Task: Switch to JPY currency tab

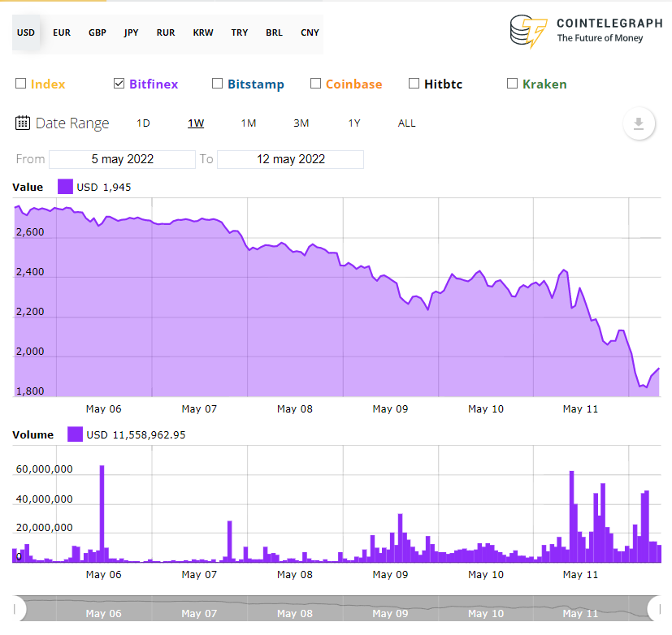Action: click(131, 33)
